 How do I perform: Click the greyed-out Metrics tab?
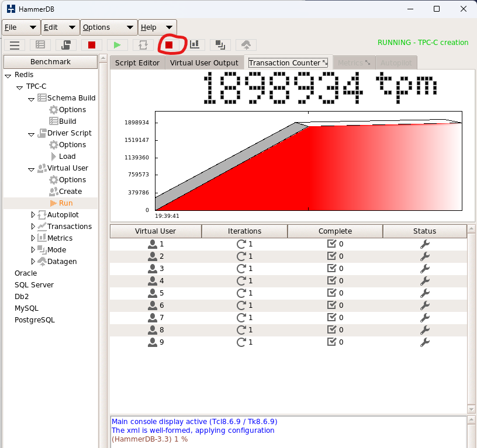(351, 63)
